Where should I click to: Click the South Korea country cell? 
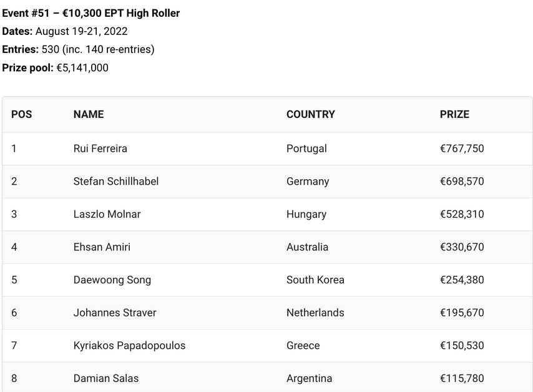tap(315, 280)
